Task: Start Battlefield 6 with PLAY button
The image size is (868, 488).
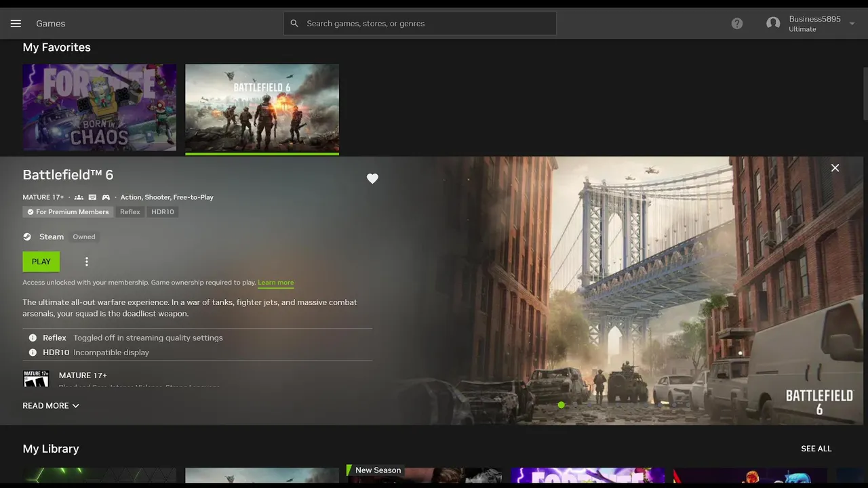Action: [x=41, y=262]
